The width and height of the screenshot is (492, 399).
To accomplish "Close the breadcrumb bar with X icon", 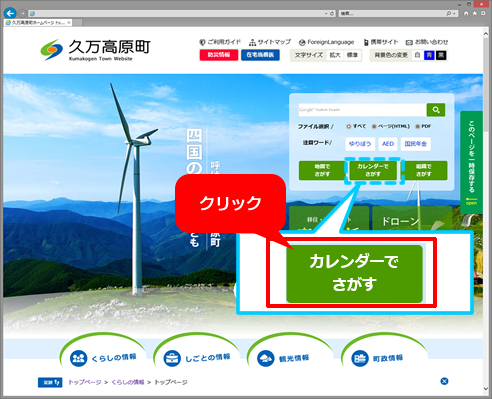I will click(x=444, y=381).
